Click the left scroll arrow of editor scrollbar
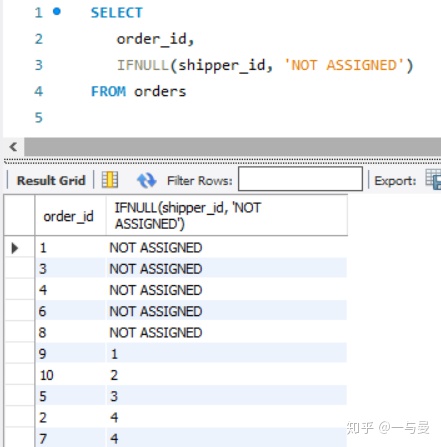Image resolution: width=441 pixels, height=447 pixels. pos(13,147)
